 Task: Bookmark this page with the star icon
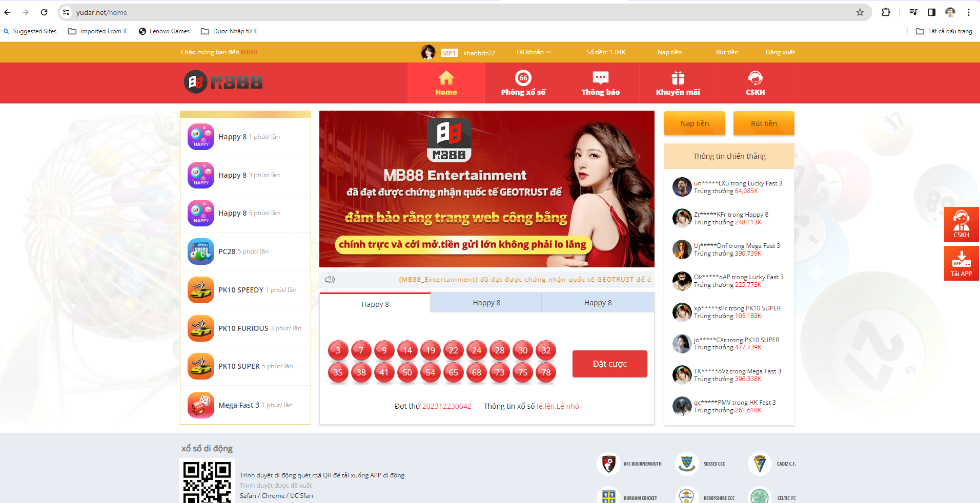(860, 12)
